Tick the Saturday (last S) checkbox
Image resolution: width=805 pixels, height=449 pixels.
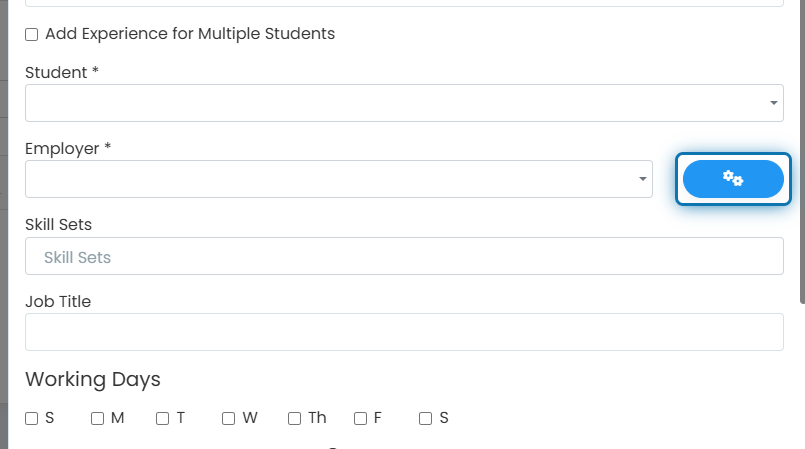point(426,419)
